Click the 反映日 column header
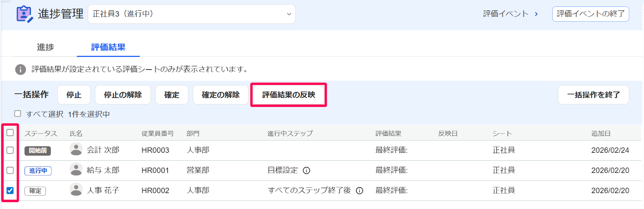This screenshot has height=209, width=644. [x=448, y=133]
